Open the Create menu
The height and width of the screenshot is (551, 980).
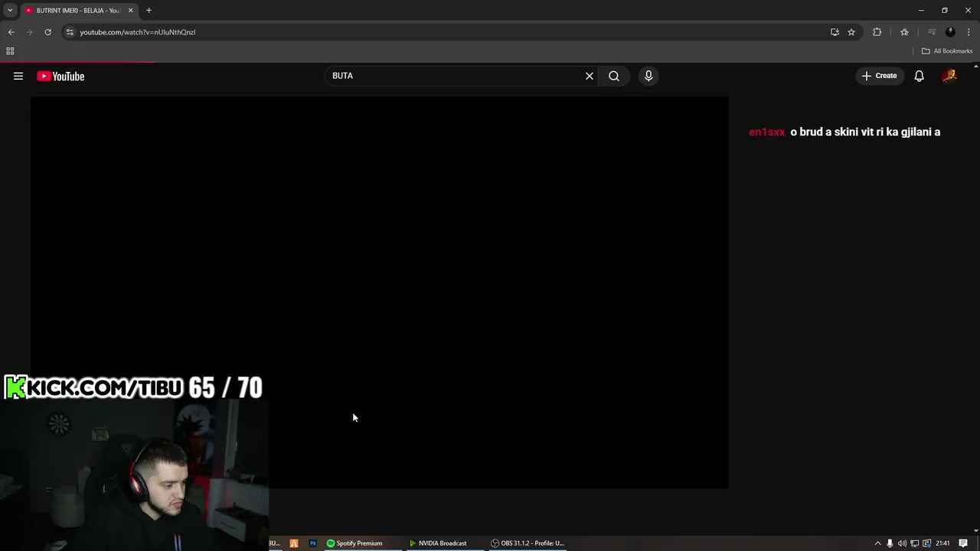coord(879,76)
